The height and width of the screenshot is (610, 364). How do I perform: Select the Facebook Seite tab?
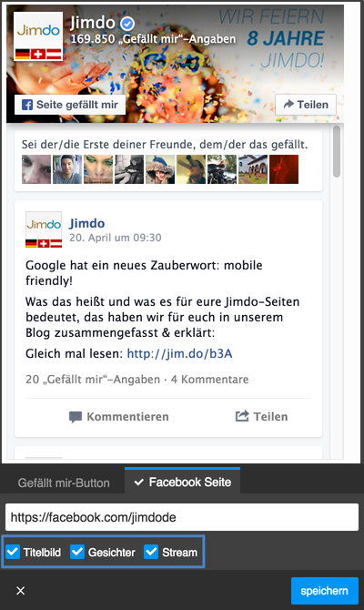(x=182, y=482)
